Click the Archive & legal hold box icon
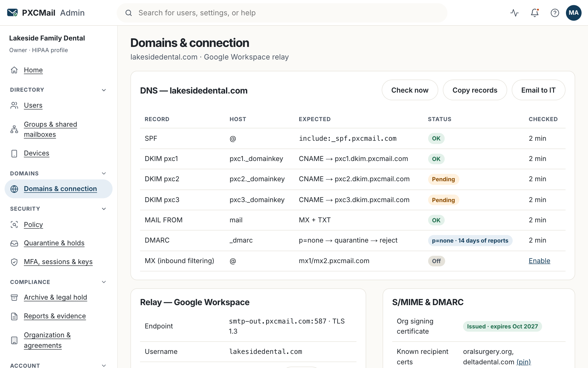 14,297
